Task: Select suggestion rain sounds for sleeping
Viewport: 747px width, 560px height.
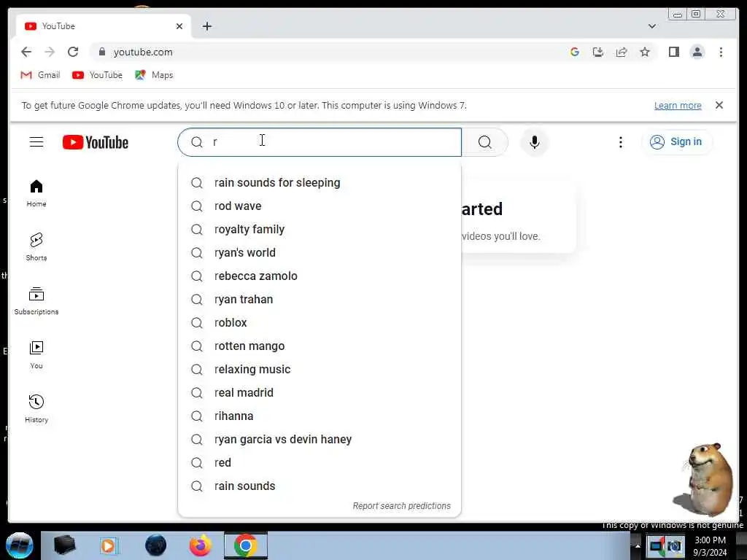Action: pos(320,183)
